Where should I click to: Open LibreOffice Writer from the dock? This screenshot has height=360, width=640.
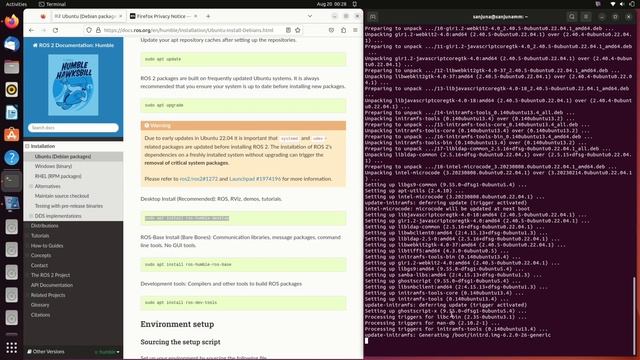pos(11,112)
